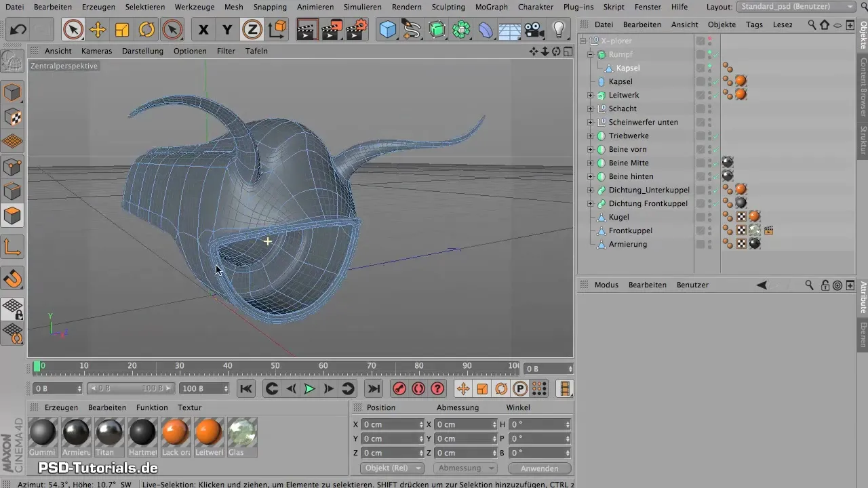The width and height of the screenshot is (868, 488).
Task: Expand the Leitwerk object
Action: click(591, 95)
